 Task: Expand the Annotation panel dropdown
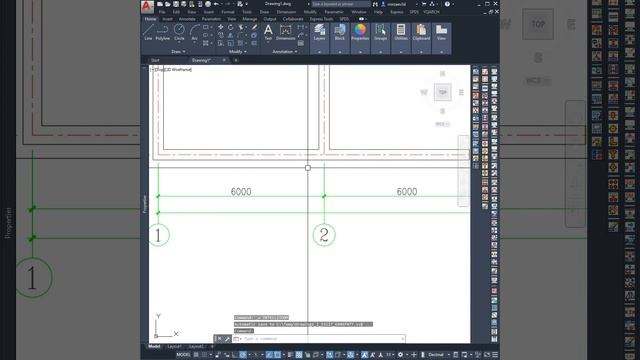coord(284,52)
